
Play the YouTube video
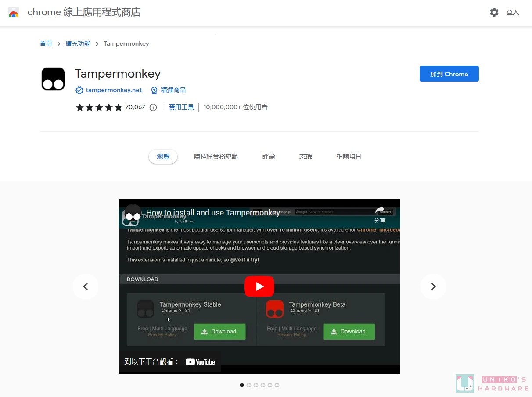(259, 286)
